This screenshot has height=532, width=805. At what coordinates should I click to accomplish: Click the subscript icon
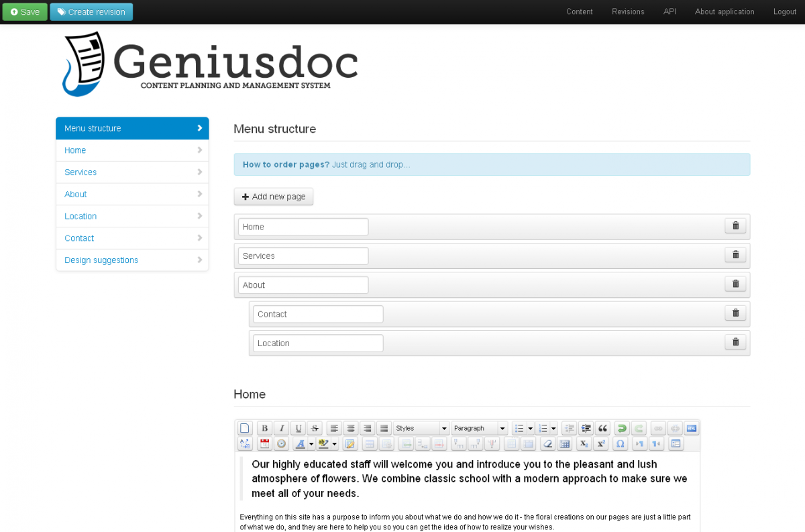(584, 444)
